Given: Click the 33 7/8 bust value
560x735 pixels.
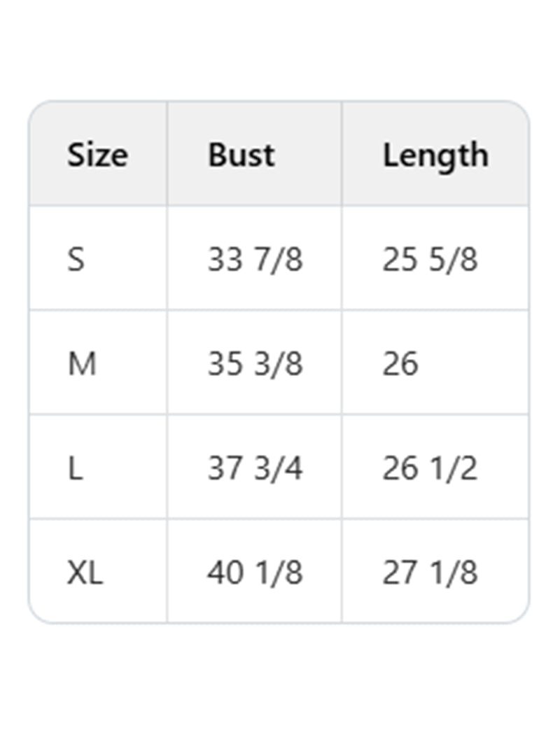Looking at the screenshot, I should click(255, 260).
